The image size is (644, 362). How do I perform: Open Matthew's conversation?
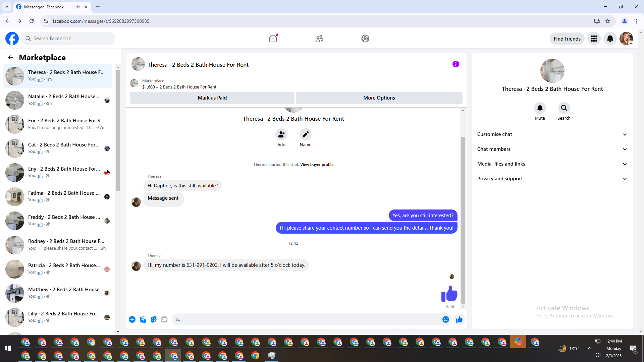(58, 293)
